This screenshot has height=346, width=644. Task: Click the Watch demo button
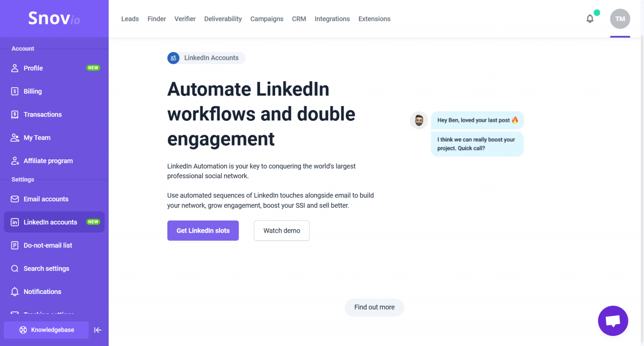click(282, 231)
